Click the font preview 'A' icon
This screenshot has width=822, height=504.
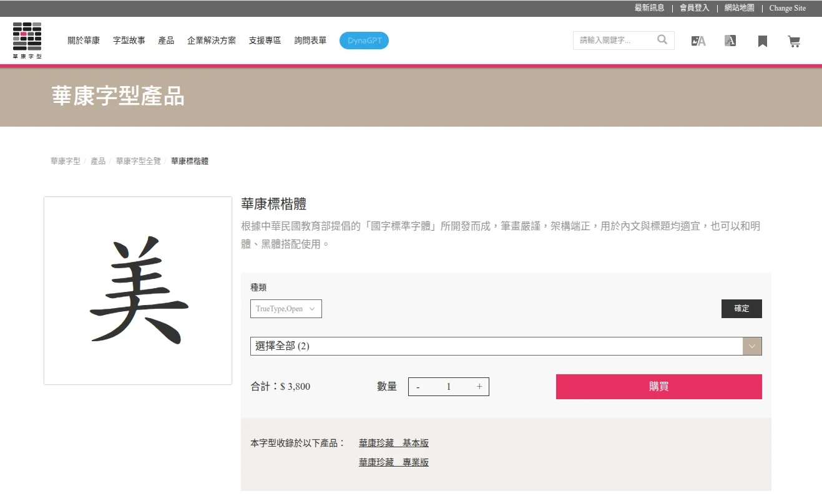point(730,41)
